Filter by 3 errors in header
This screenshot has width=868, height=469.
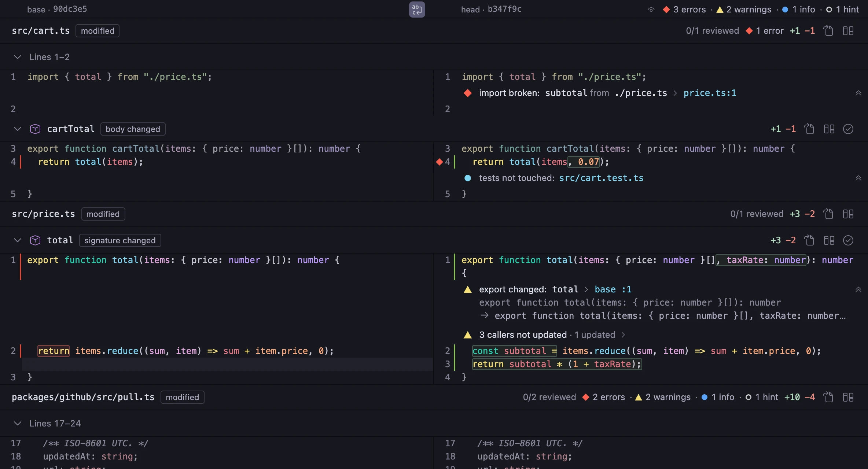[x=684, y=10]
